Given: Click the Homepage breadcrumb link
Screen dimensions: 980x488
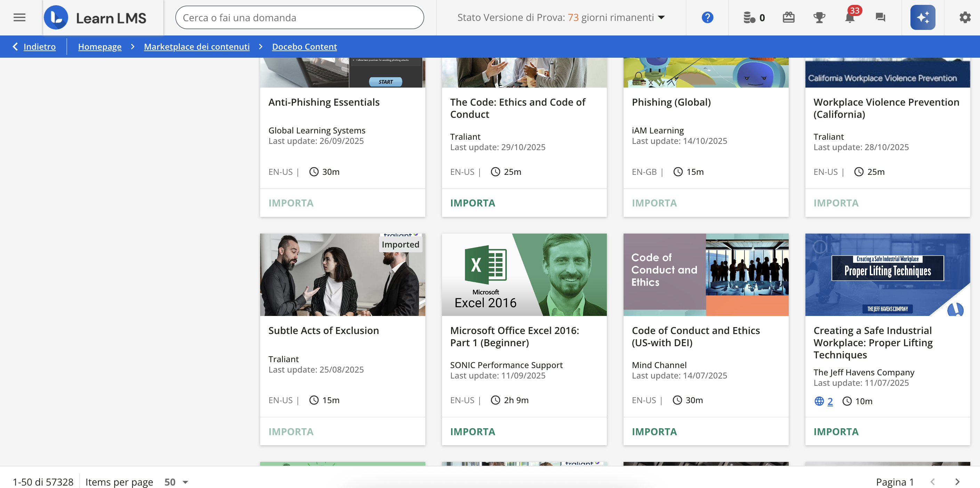Looking at the screenshot, I should pos(100,47).
